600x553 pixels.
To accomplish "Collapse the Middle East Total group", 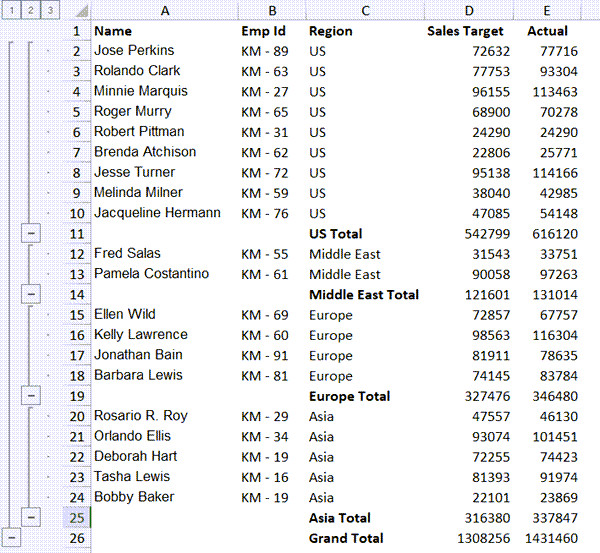I will (x=30, y=294).
